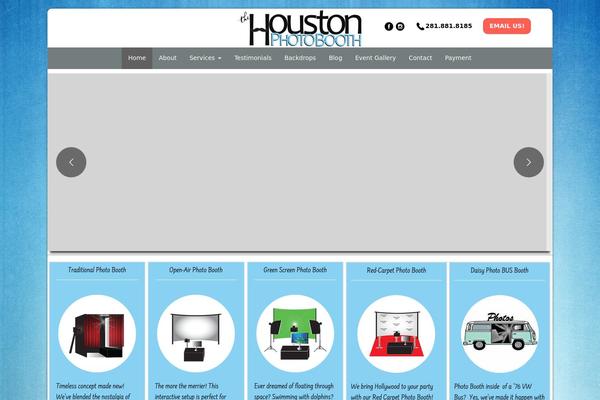
Task: Open the Payment page
Action: point(458,58)
